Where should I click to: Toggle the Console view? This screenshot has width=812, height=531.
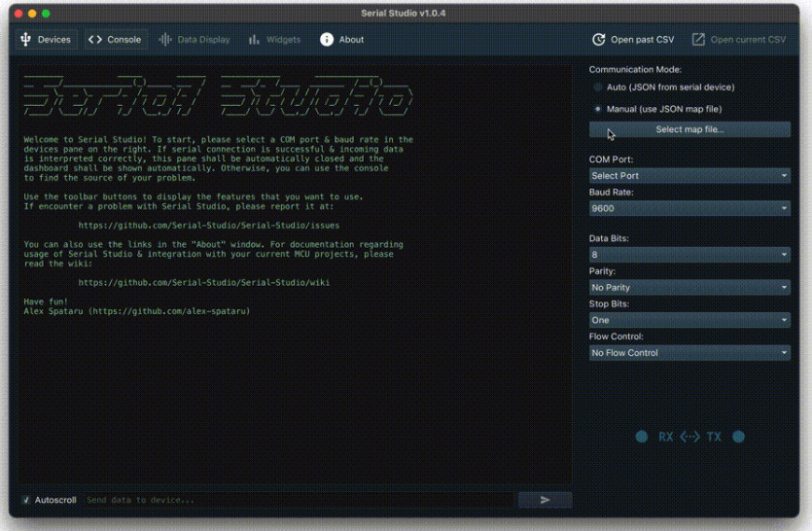pyautogui.click(x=115, y=39)
